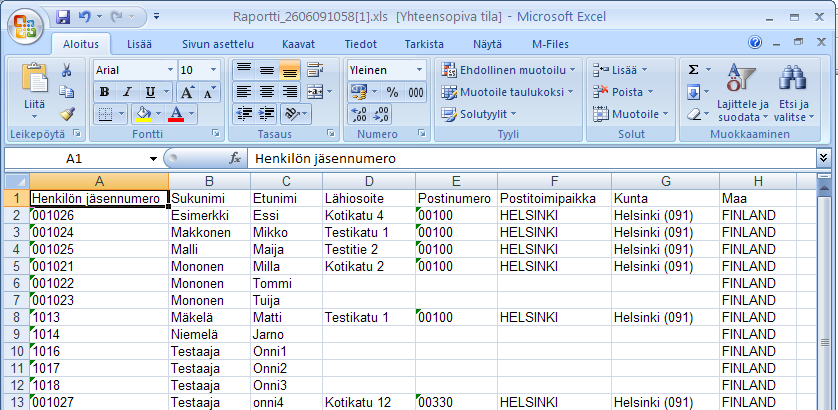The width and height of the screenshot is (838, 410).
Task: Align text to the middle of cell
Action: click(x=267, y=70)
